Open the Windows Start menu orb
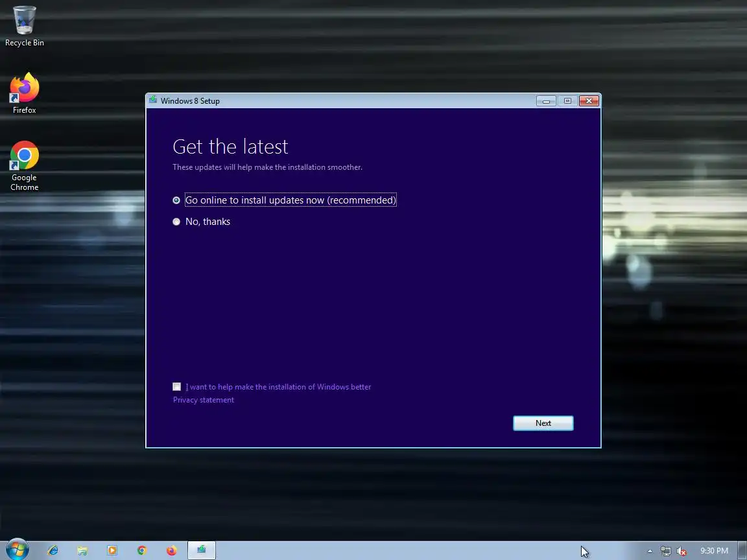 click(x=17, y=550)
